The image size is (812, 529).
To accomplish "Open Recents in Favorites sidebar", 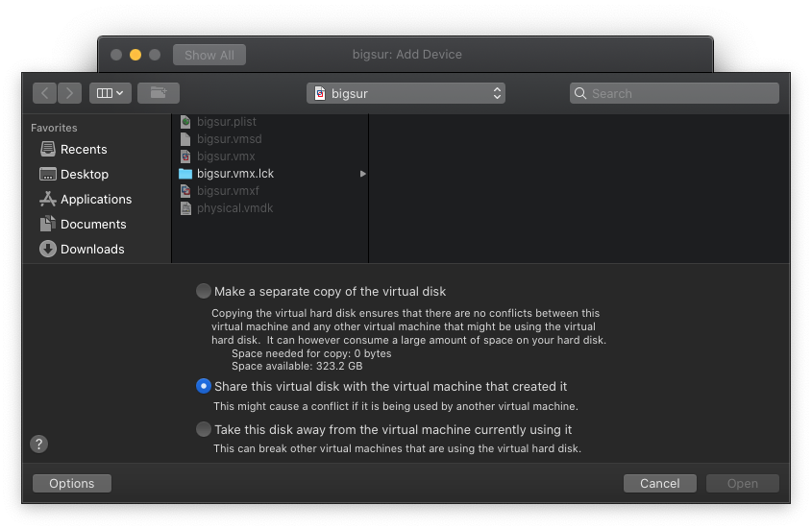I will [83, 150].
